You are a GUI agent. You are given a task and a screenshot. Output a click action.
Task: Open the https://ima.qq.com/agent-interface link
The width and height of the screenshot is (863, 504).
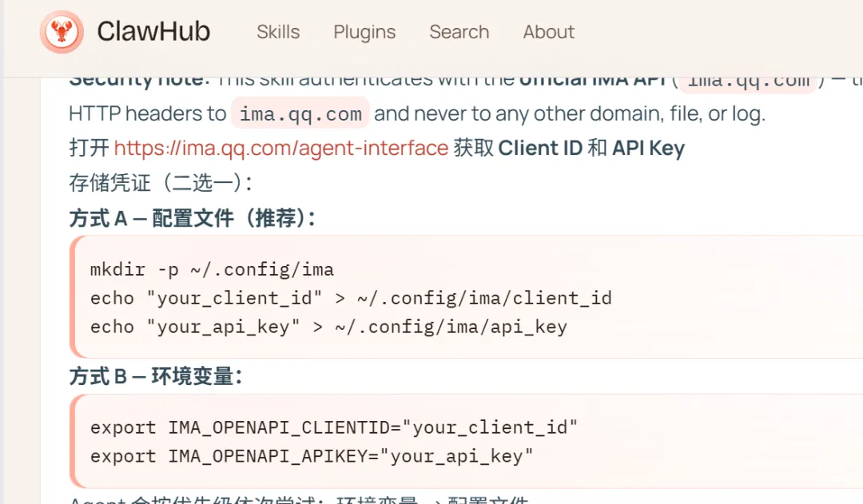(281, 148)
